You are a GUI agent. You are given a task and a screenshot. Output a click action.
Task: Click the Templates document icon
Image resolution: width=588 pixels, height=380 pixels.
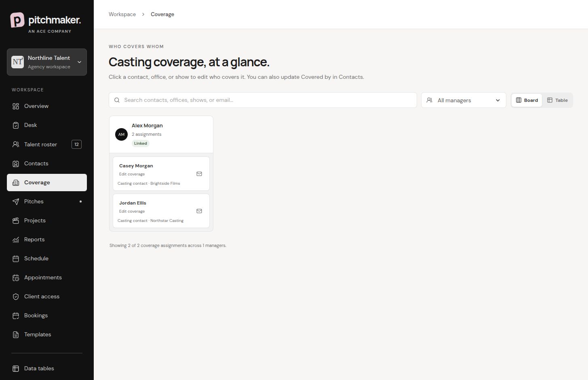click(x=16, y=335)
